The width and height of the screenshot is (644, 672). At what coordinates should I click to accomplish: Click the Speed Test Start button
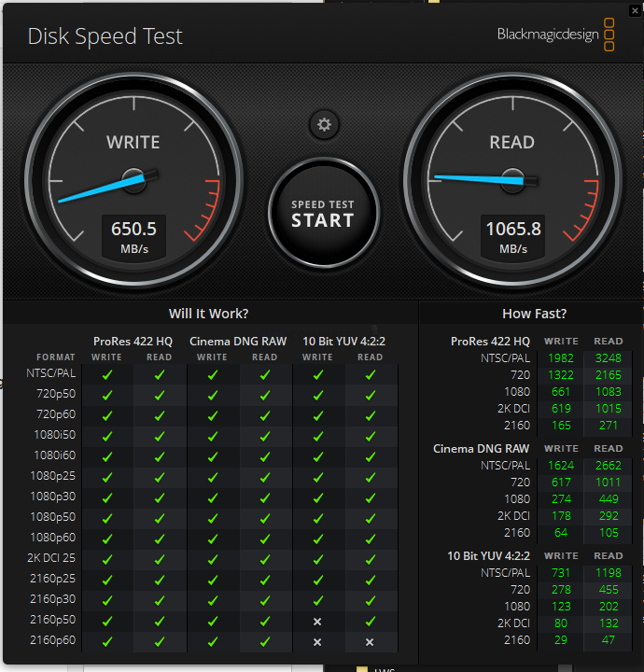324,213
